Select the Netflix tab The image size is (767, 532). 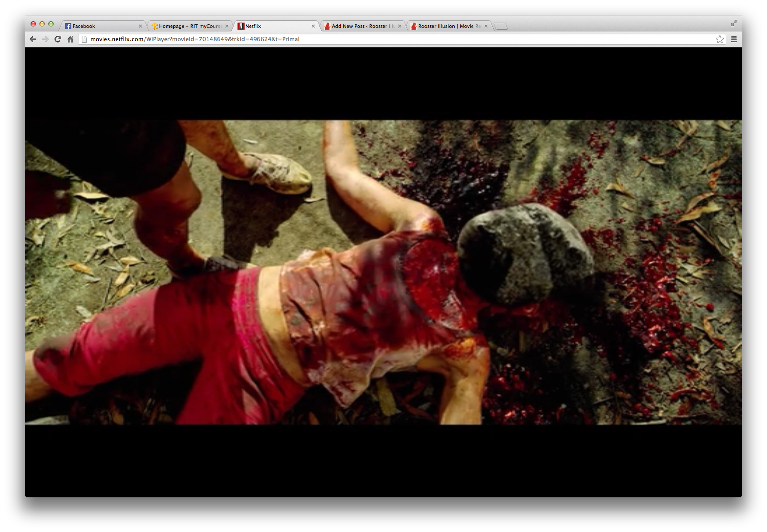(x=275, y=26)
